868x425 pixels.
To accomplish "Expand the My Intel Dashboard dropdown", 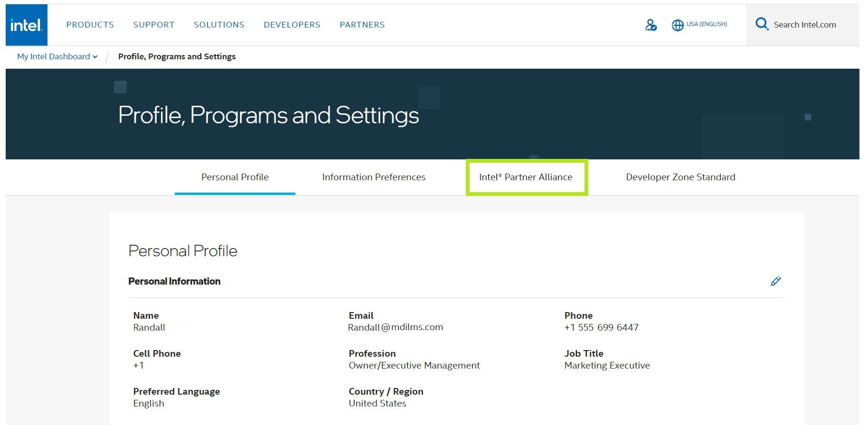I will (95, 57).
